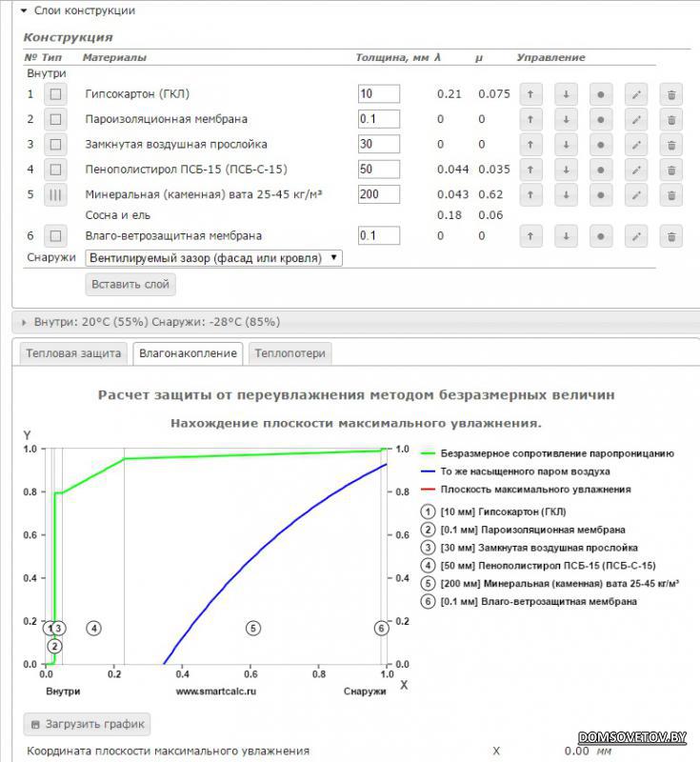Click the Минеральная (каменная) вата material name

point(204,195)
